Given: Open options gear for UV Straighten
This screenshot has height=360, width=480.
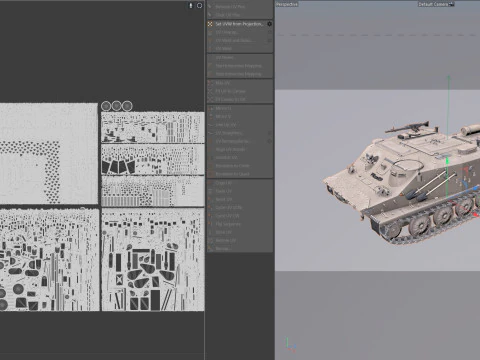Looking at the screenshot, I should tap(269, 133).
